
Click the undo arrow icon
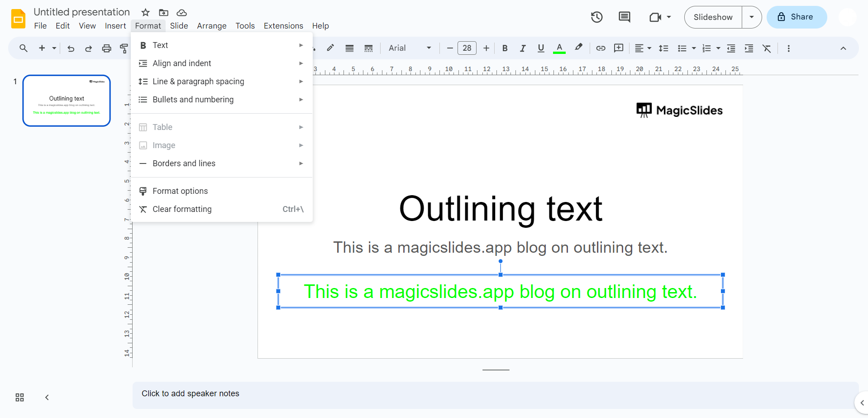click(x=71, y=48)
